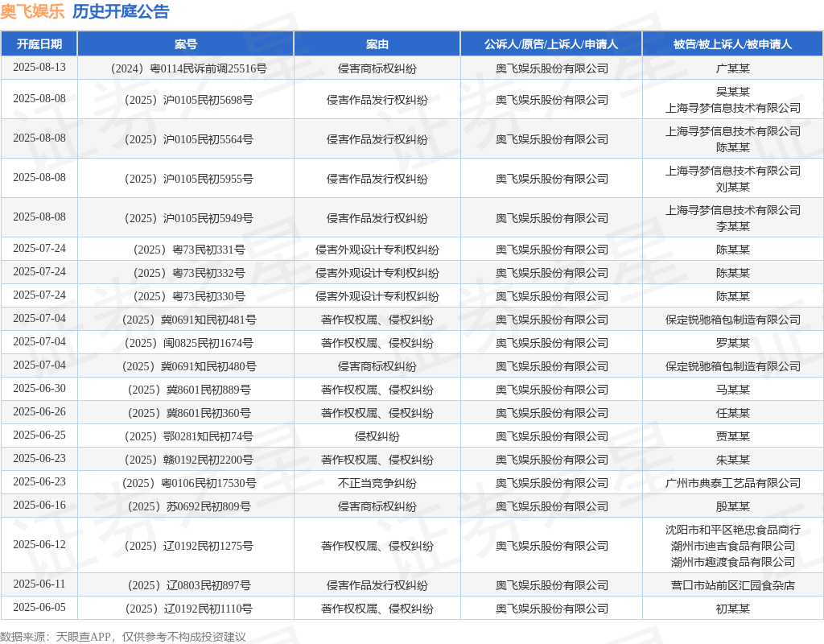Click the 公诉人/原告/上诉人/申请人 column header
This screenshot has height=644, width=824.
551,44
